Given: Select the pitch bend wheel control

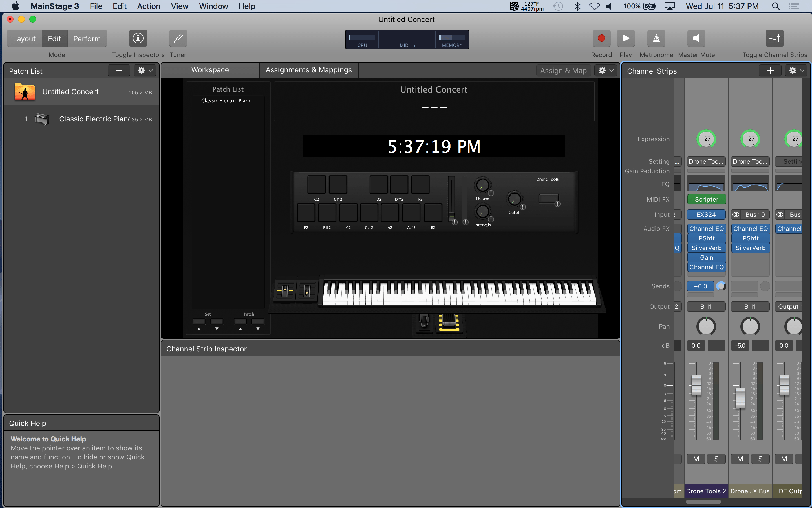Looking at the screenshot, I should point(285,290).
